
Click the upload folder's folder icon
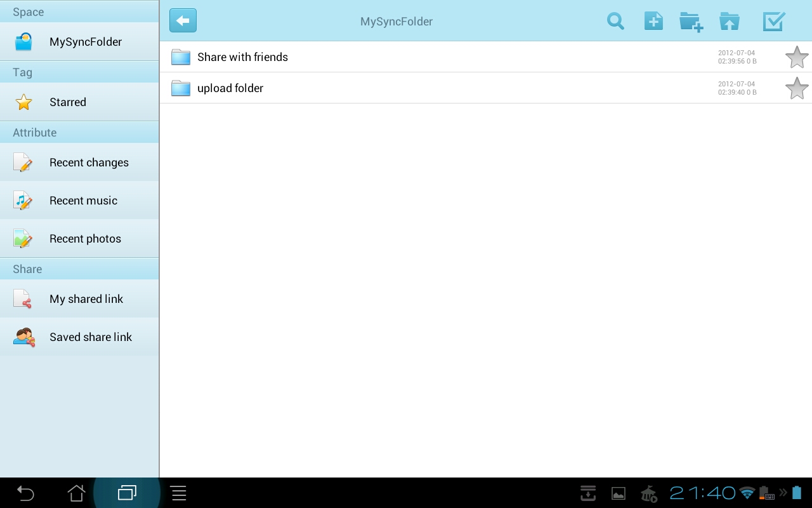point(181,88)
